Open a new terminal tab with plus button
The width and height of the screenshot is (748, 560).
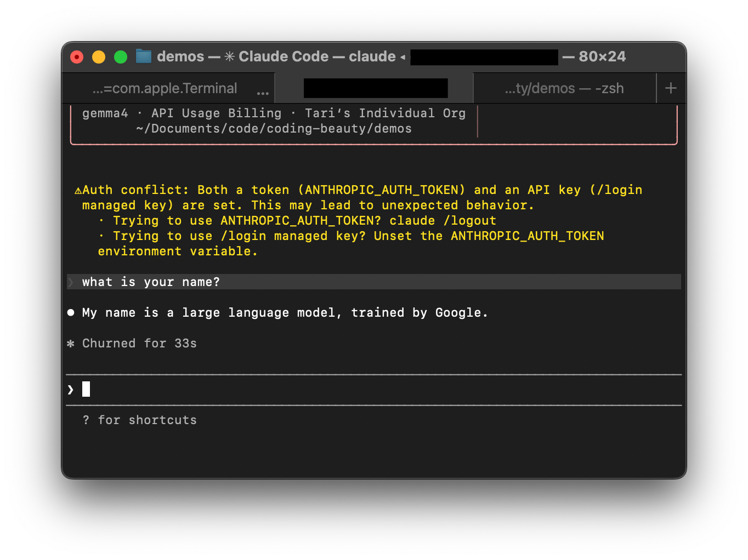tap(671, 88)
